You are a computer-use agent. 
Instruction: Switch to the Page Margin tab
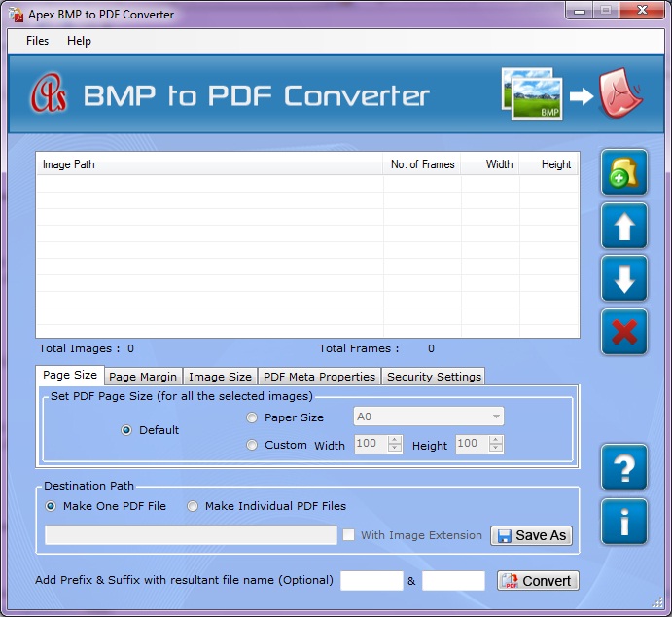tap(143, 377)
